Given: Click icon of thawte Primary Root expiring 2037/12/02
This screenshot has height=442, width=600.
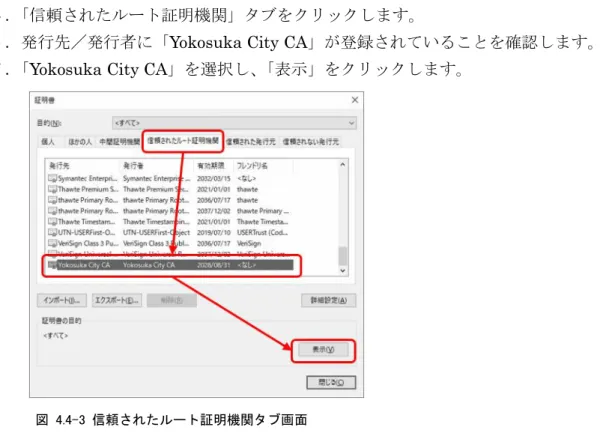Looking at the screenshot, I should coord(52,211).
